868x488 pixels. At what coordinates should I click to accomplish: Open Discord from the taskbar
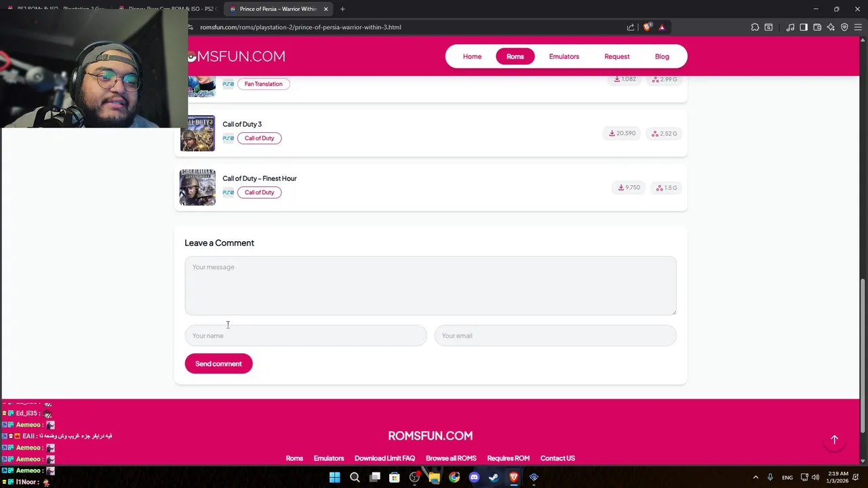point(474,477)
